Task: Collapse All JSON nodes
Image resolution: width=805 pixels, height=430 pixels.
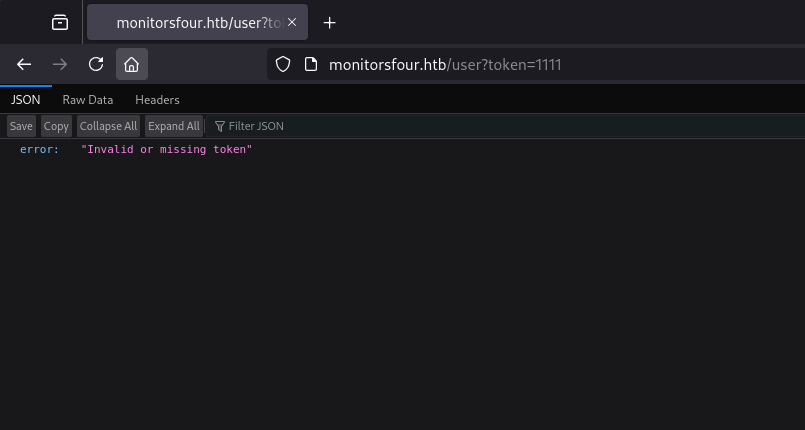Action: point(108,126)
